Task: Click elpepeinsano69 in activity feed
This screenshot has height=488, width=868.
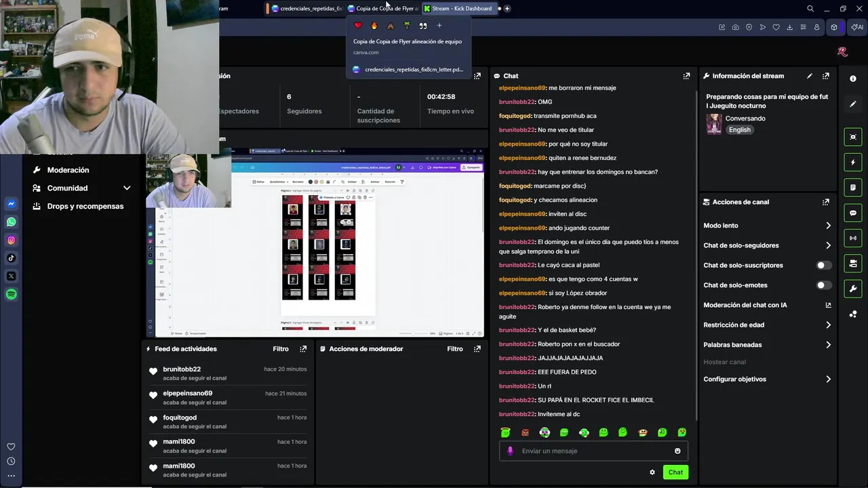Action: click(188, 393)
